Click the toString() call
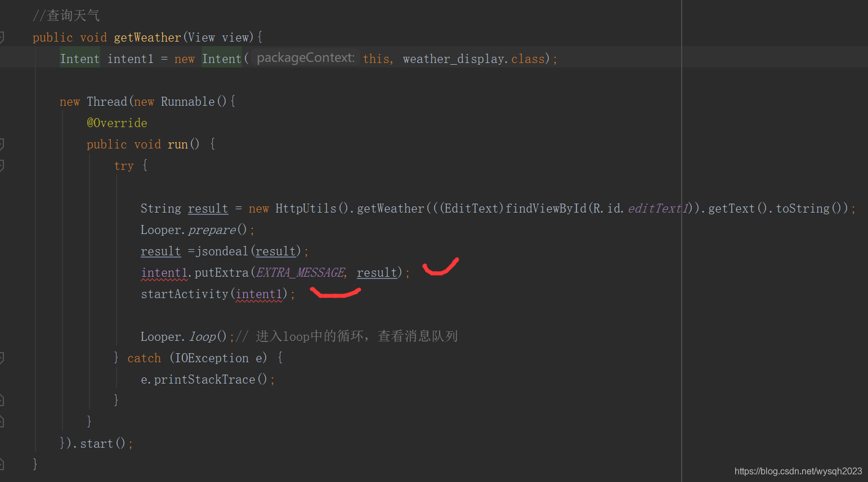The height and width of the screenshot is (482, 868). tap(809, 209)
